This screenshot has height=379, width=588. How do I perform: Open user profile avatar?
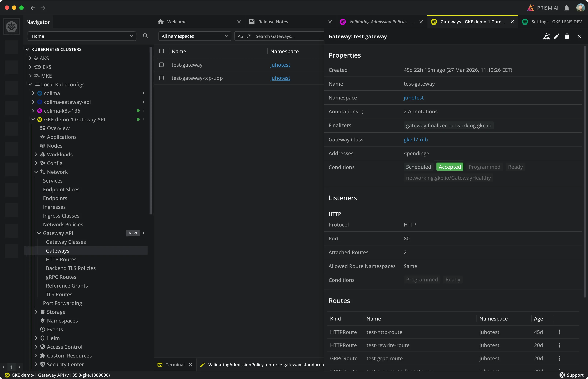580,8
